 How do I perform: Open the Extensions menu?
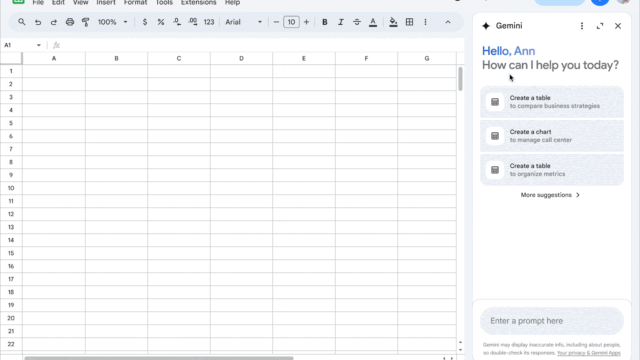tap(199, 2)
